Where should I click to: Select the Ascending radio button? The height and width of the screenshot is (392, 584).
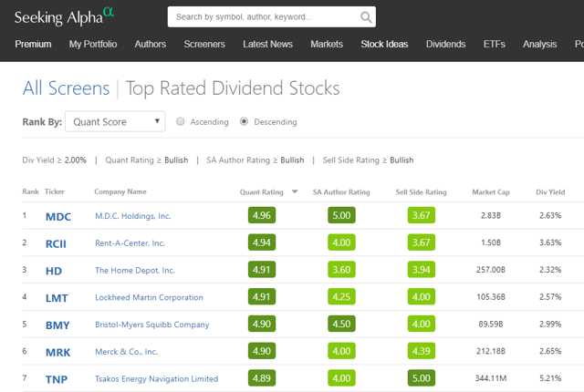(181, 121)
